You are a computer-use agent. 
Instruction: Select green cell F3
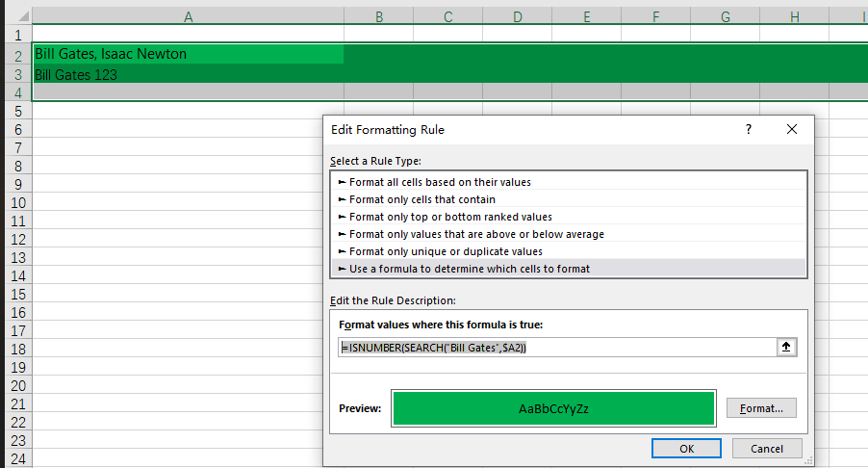pos(655,74)
